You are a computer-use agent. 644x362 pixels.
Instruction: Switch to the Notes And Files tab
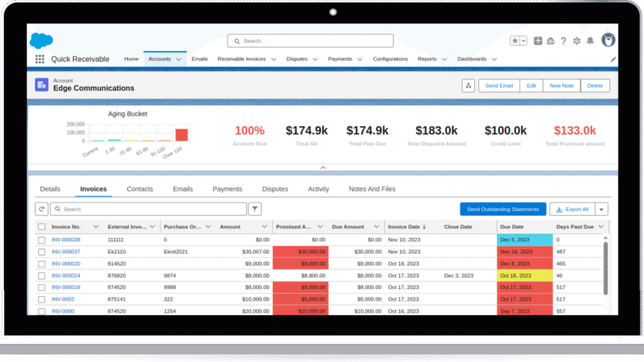pyautogui.click(x=372, y=189)
